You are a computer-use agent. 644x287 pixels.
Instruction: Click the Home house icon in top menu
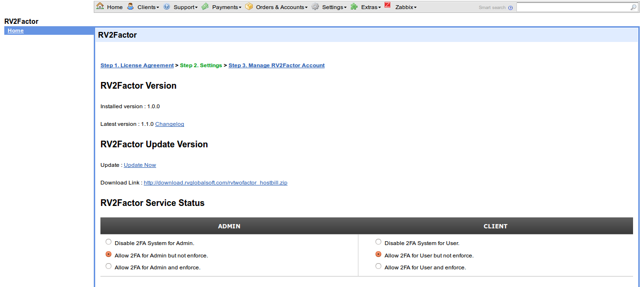click(100, 6)
